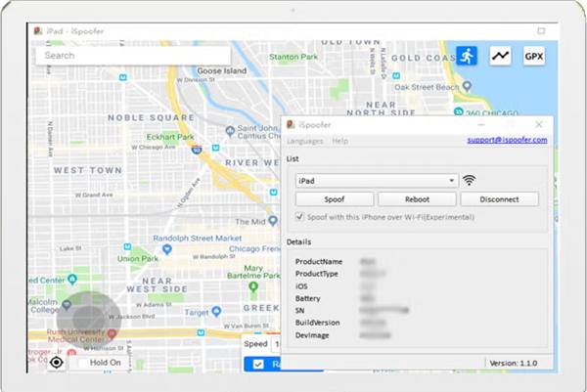Click the Union Park label

tap(137, 258)
